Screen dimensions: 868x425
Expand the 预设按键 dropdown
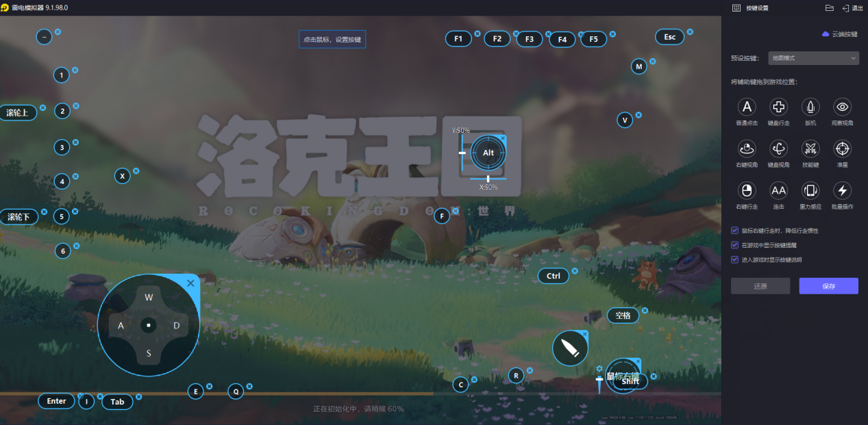click(x=813, y=58)
